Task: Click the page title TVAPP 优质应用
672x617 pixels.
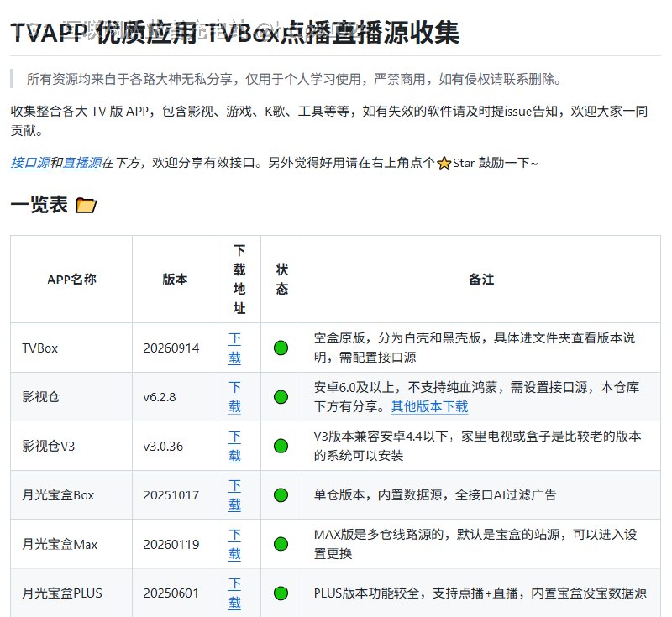Action: [x=235, y=33]
